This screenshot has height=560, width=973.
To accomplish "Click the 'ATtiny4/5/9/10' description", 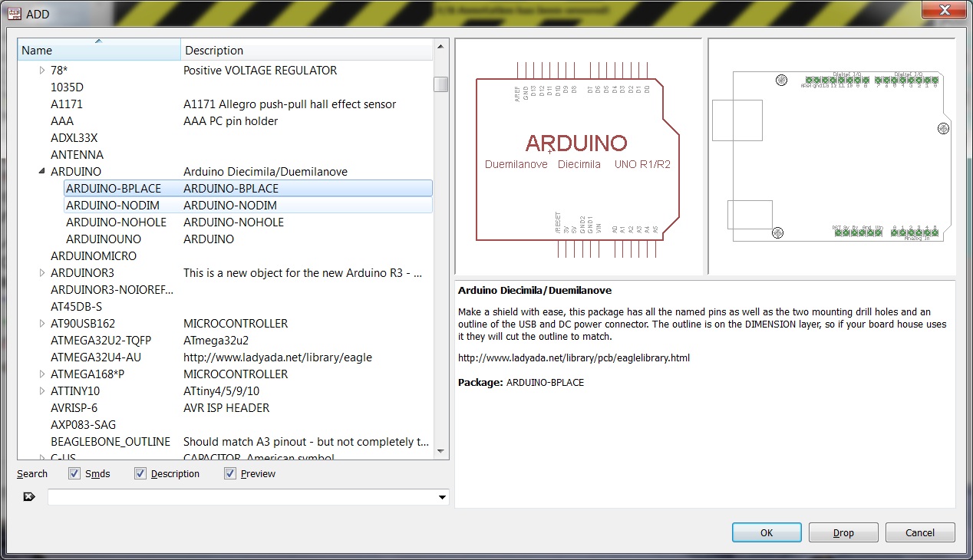I will [222, 391].
